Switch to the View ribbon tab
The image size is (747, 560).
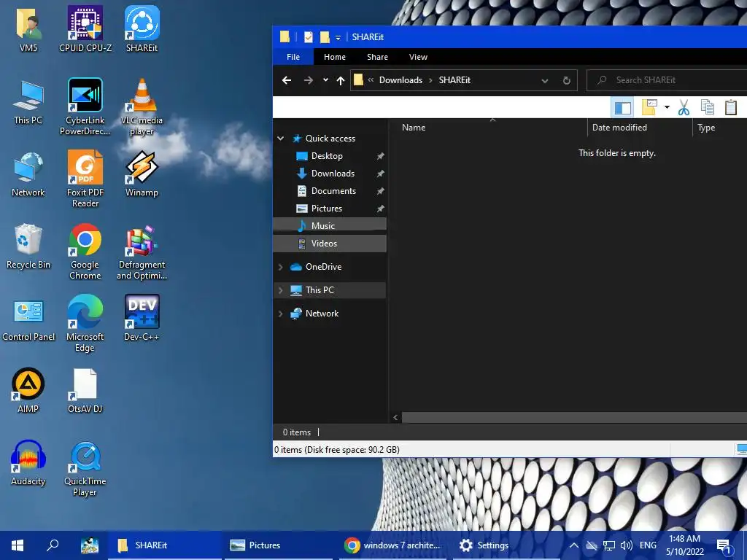pos(418,57)
